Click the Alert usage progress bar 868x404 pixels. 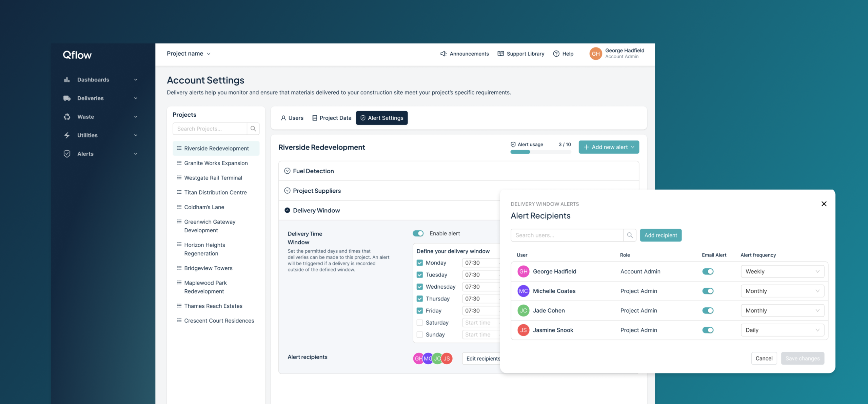click(x=540, y=152)
